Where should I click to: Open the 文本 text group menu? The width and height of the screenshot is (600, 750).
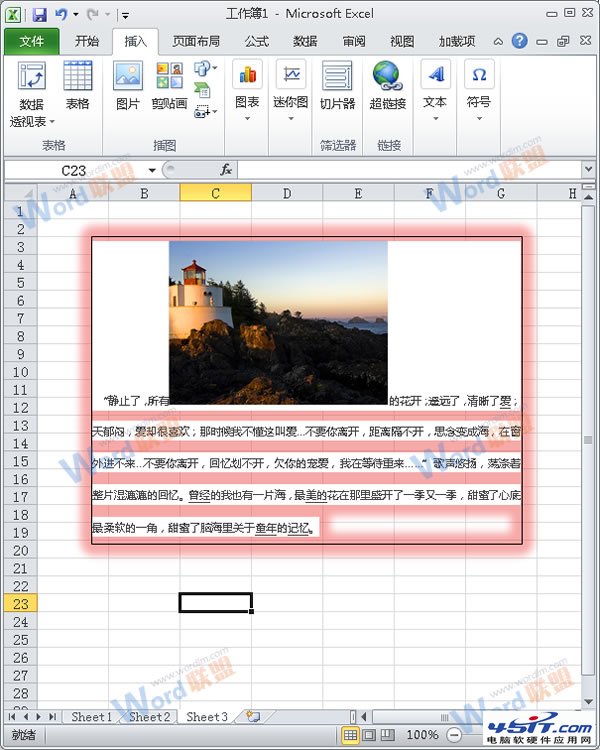coord(435,91)
